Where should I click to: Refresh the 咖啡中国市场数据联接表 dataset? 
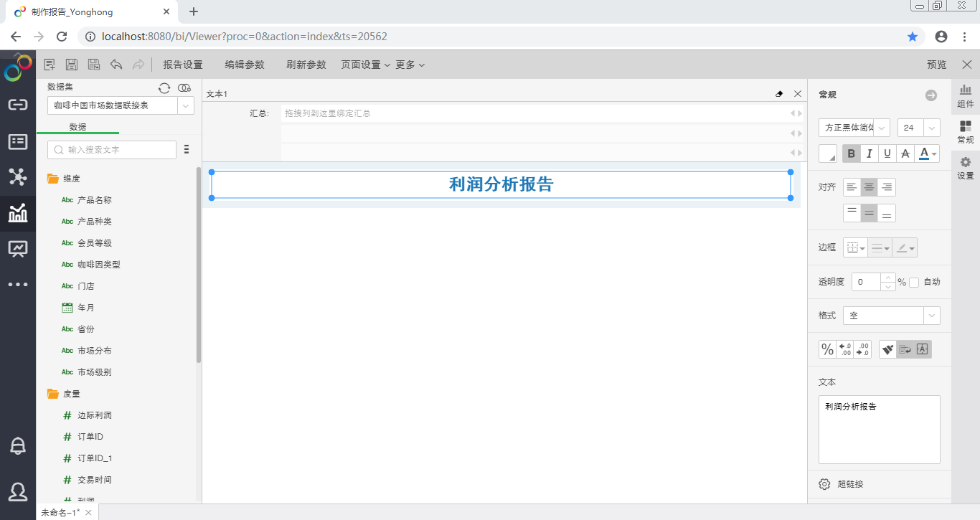164,88
